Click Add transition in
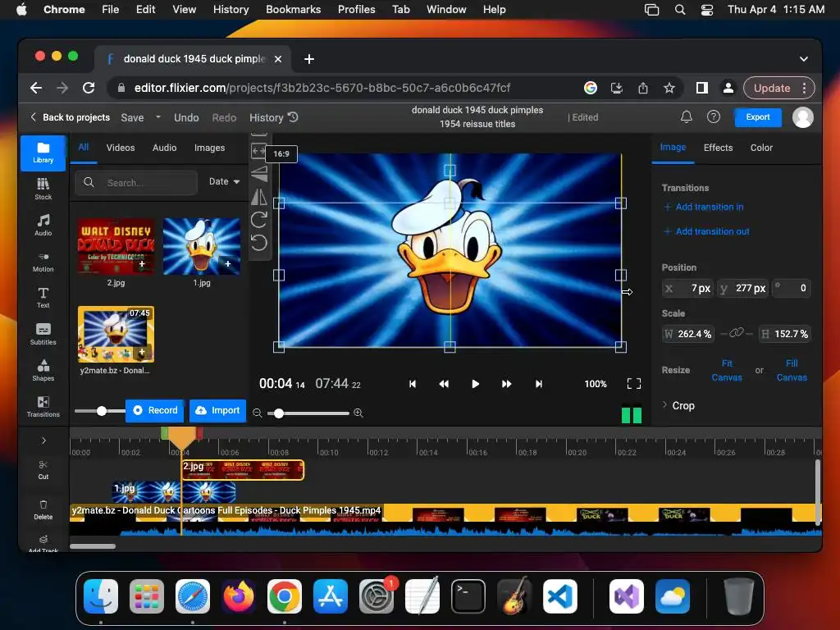Screen dimensions: 840x630 pyautogui.click(x=703, y=207)
